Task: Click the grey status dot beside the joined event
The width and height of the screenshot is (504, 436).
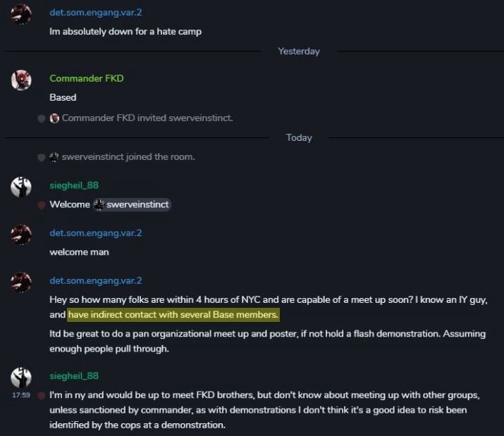Action: tap(42, 158)
